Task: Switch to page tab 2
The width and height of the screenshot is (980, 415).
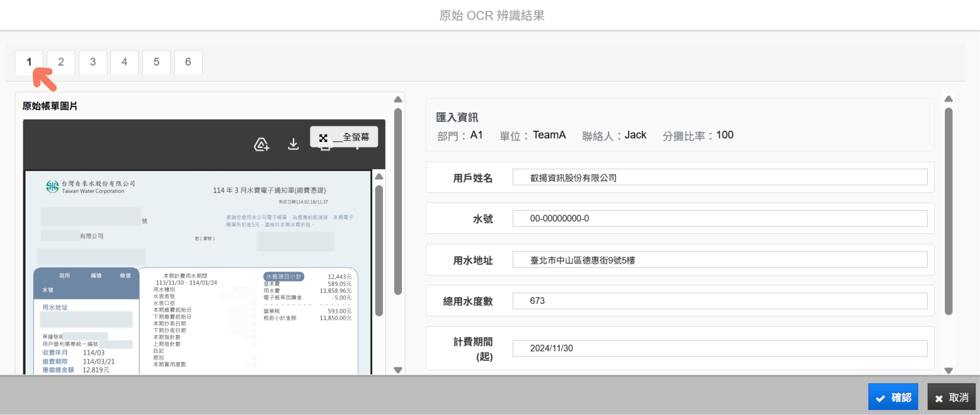Action: pos(61,62)
